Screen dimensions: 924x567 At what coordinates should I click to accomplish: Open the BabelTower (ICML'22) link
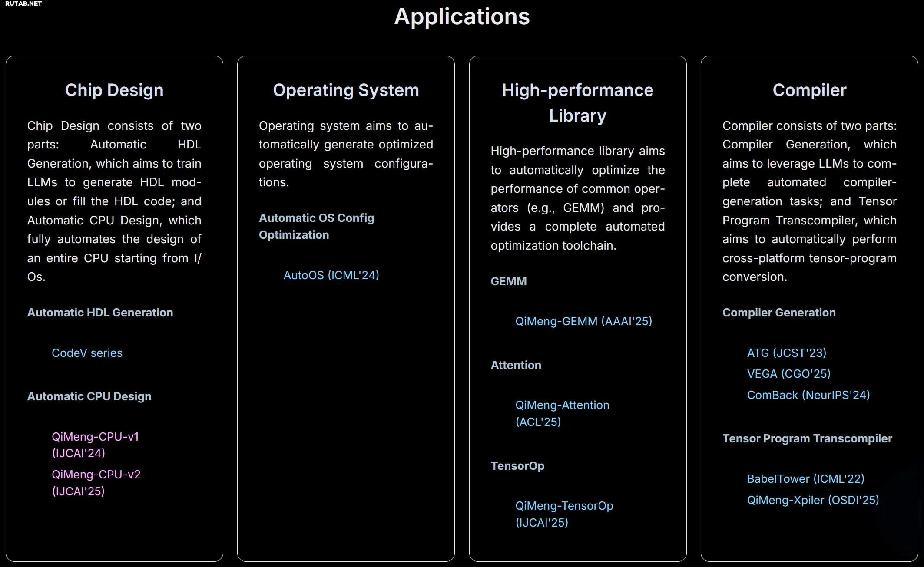(x=805, y=479)
